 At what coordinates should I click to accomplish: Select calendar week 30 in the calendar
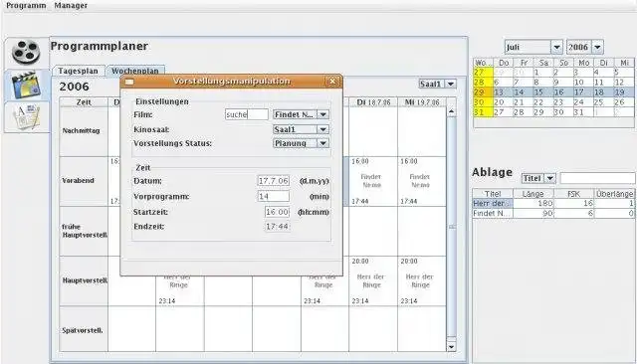click(483, 102)
